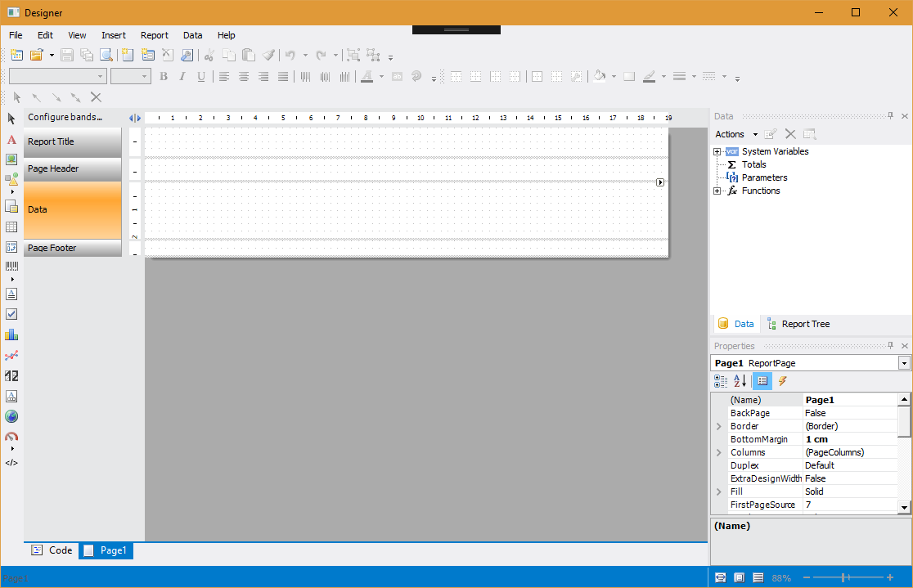The height and width of the screenshot is (588, 913).
Task: Select the Gauge object tool
Action: pos(11,436)
